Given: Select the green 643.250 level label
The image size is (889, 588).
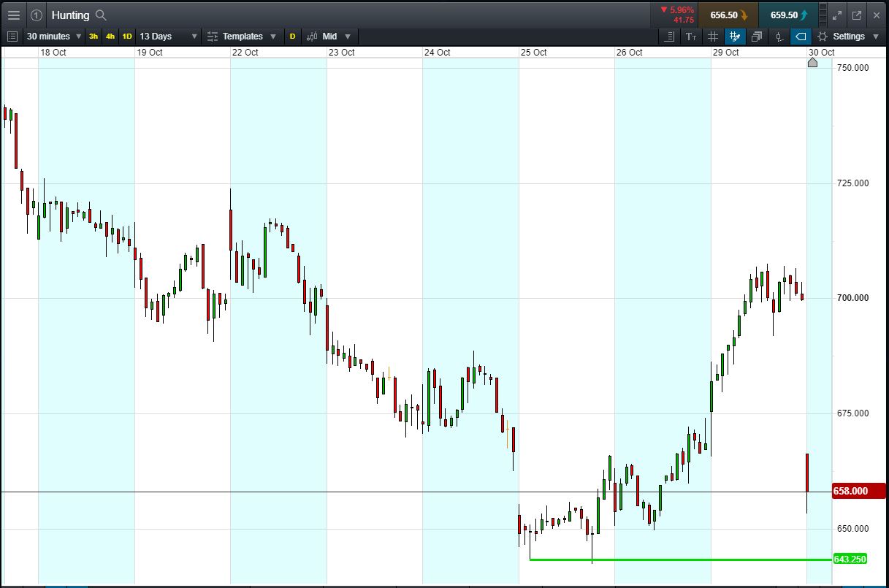Looking at the screenshot, I should (850, 559).
